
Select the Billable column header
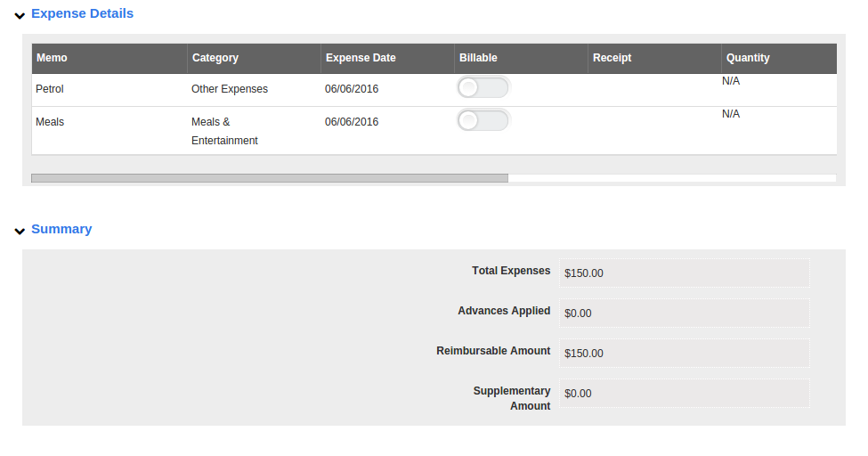[x=478, y=58]
